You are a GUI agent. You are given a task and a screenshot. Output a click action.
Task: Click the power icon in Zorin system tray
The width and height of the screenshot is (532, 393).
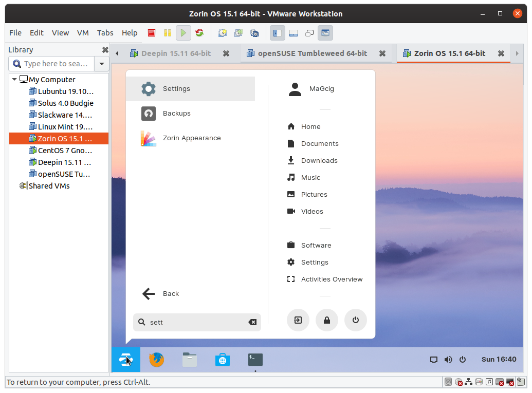coord(463,360)
